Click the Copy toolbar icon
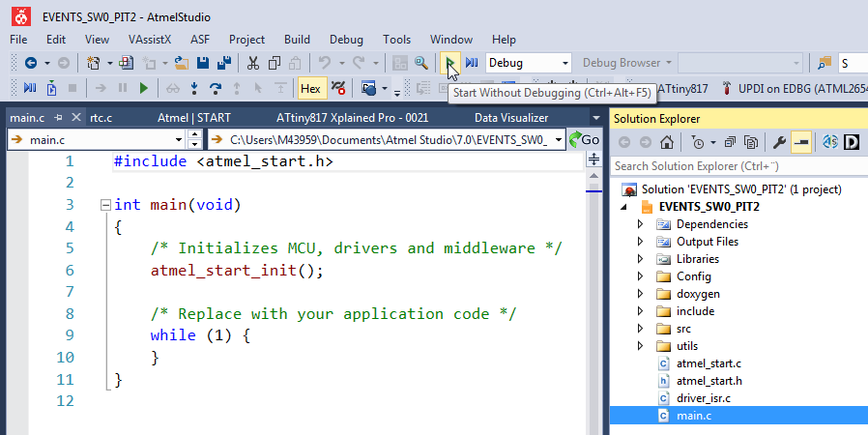 click(x=274, y=63)
